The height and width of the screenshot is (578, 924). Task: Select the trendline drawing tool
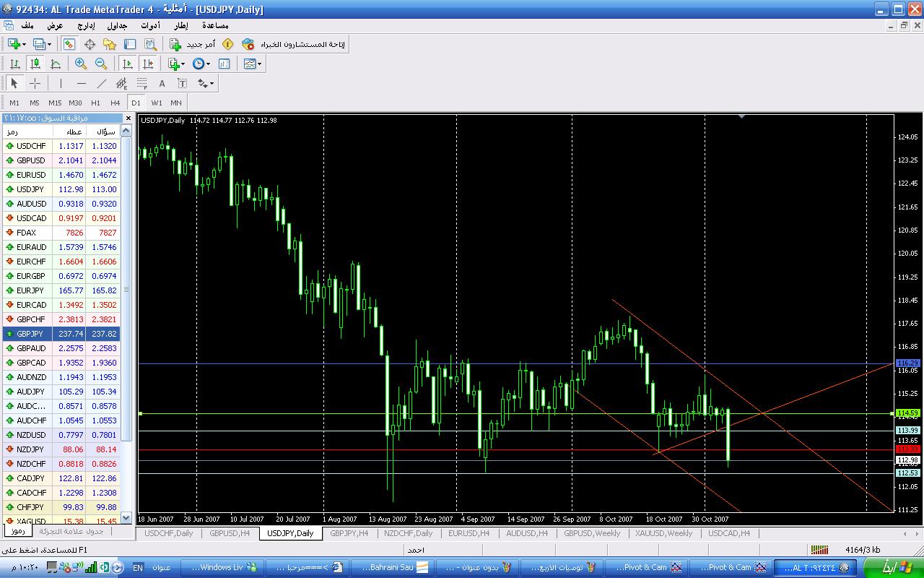[101, 84]
